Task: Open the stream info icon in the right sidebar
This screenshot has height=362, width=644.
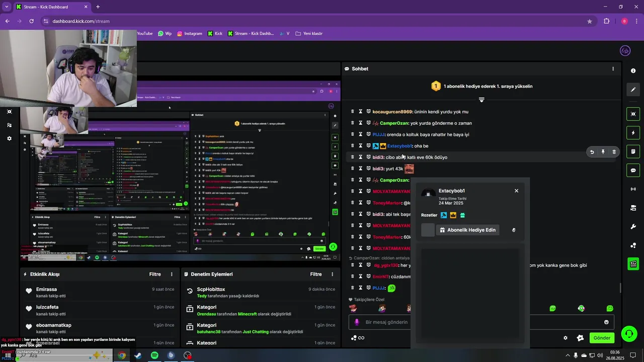Action: point(633,71)
